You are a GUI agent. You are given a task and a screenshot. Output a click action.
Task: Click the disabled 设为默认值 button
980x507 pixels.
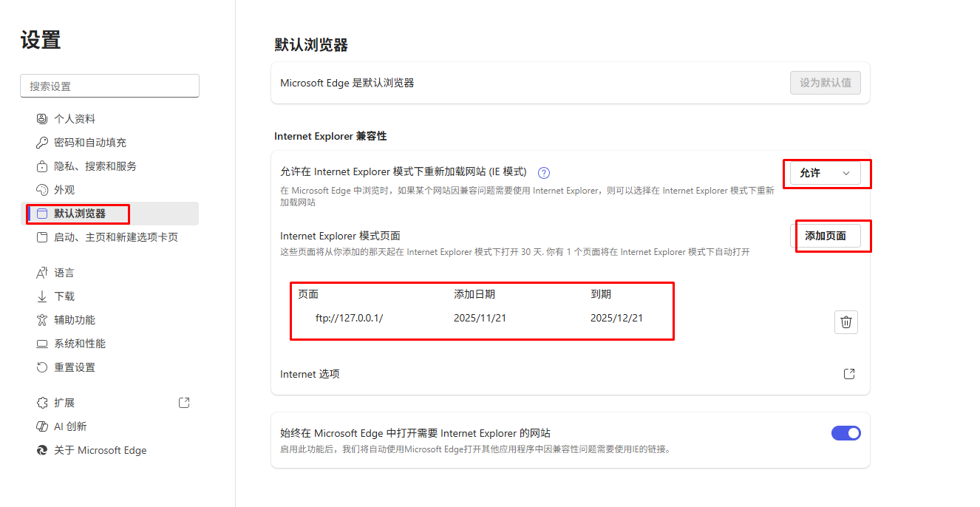click(826, 83)
